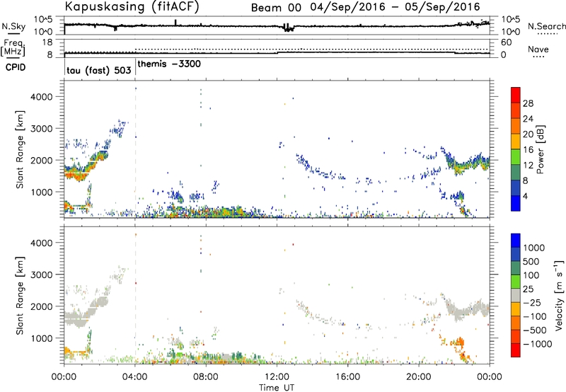
Task: Click the CPID label
Action: (16, 67)
